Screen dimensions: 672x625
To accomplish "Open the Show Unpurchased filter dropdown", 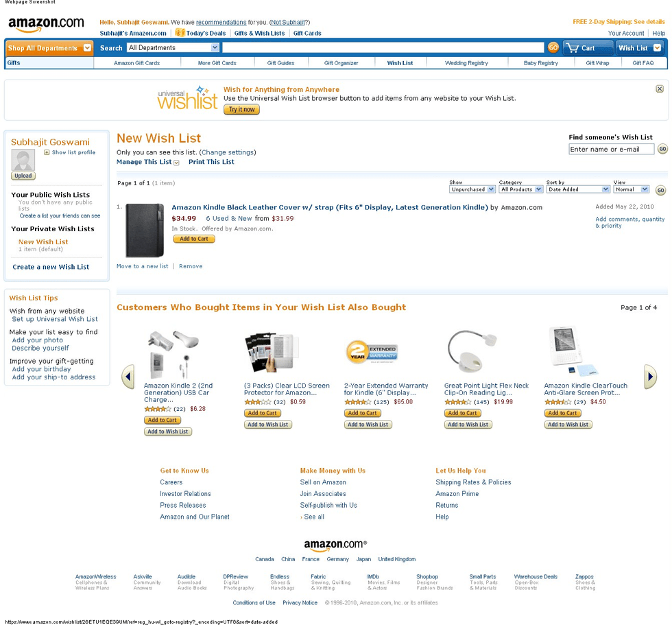I will tap(472, 189).
